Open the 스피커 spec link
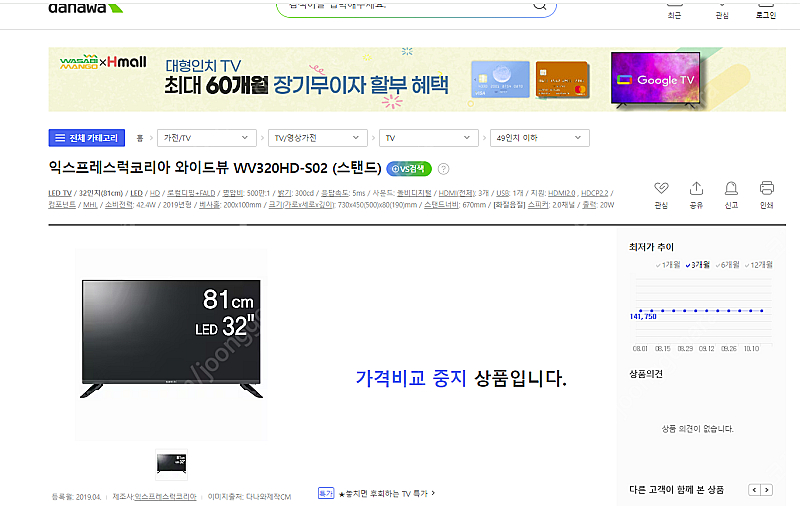Screen dimensions: 800x506 (x=538, y=205)
